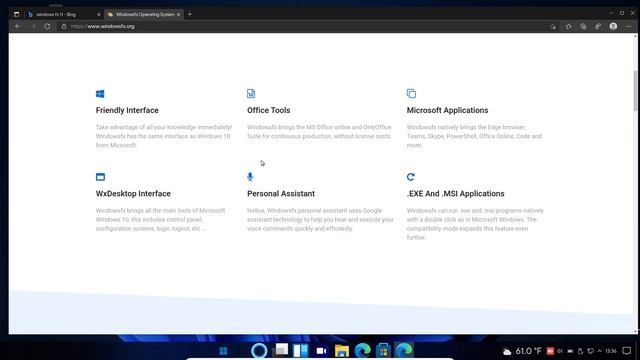Open the Cortana circle on the taskbar
640x360 pixels.
(x=259, y=351)
